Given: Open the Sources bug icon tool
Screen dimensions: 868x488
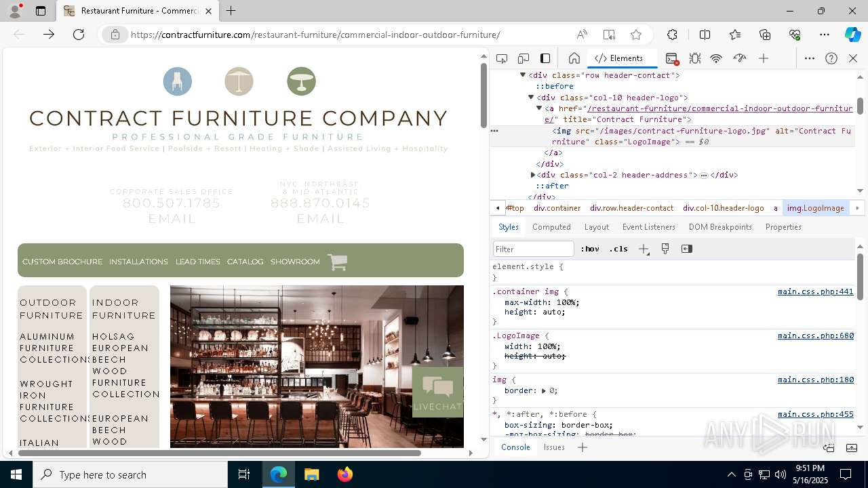Looking at the screenshot, I should (694, 58).
